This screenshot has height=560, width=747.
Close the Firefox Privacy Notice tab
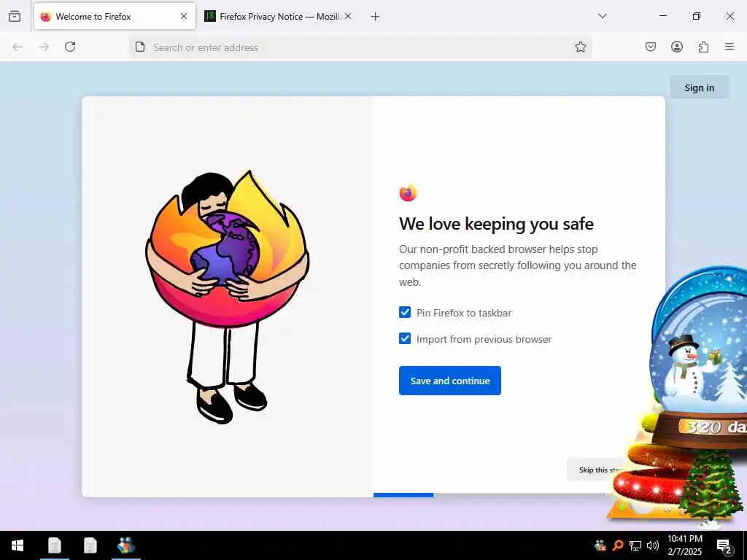(348, 16)
